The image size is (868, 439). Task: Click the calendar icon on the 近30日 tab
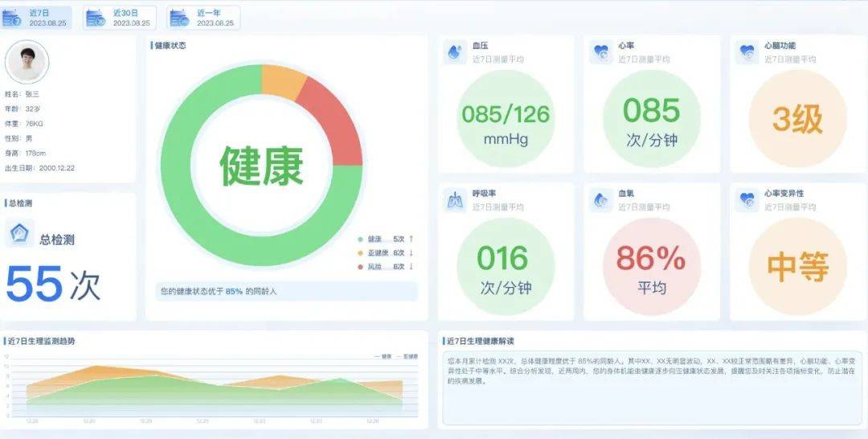click(x=95, y=18)
